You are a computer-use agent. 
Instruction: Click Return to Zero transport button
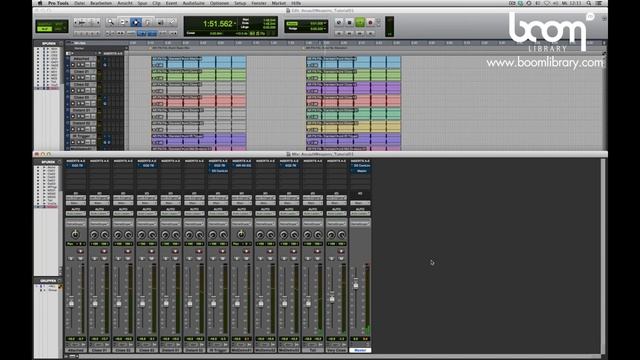click(x=338, y=33)
